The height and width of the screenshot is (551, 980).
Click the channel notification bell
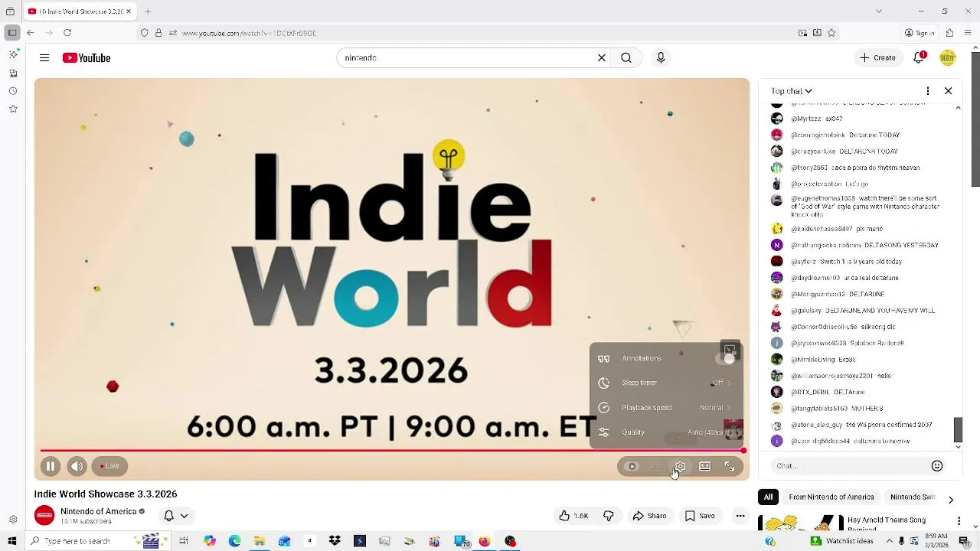click(x=169, y=516)
